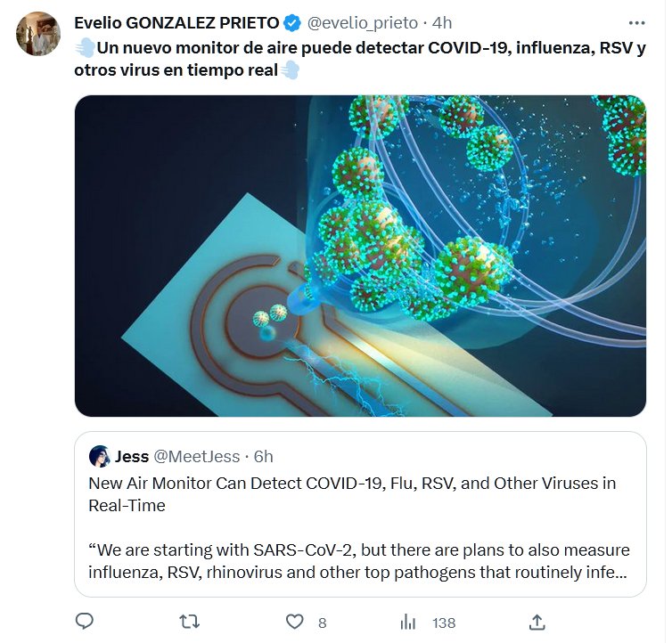View tweet analytics bar chart icon
672x643 pixels.
(x=408, y=622)
